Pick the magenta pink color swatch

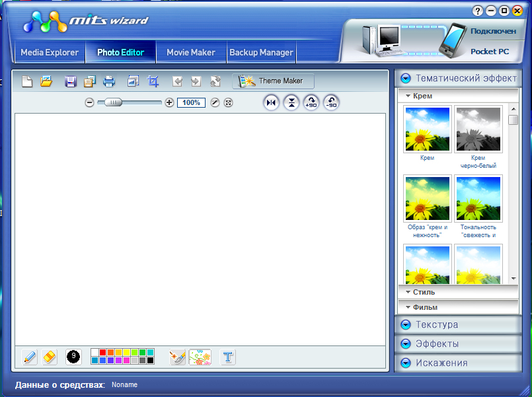126,360
